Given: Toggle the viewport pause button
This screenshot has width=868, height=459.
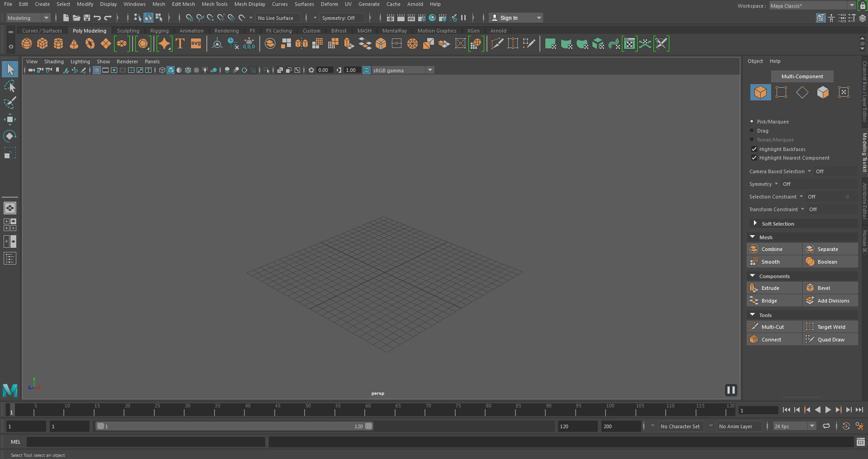Looking at the screenshot, I should [731, 390].
